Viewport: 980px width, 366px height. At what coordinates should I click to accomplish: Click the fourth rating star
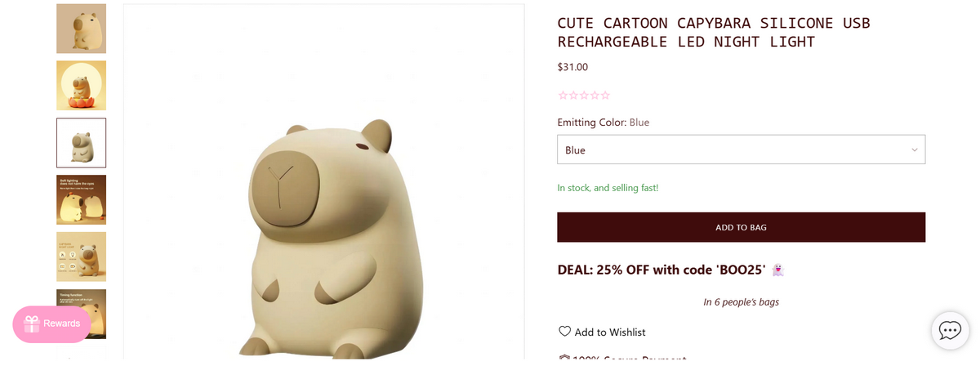click(595, 96)
